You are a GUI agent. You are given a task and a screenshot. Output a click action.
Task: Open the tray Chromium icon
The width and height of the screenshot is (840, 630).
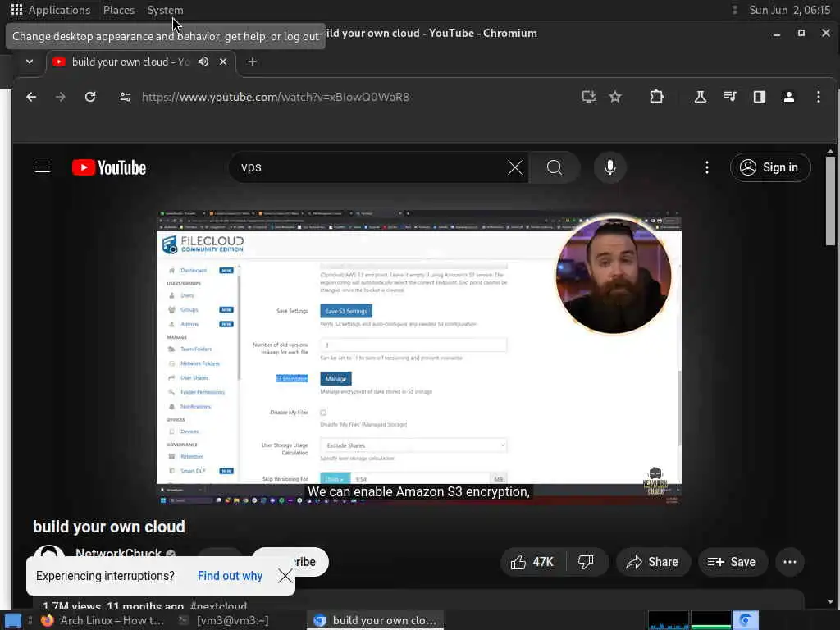pos(745,620)
